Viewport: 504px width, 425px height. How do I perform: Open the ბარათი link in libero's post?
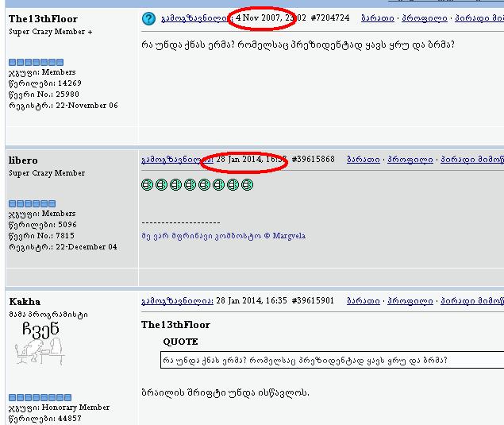click(364, 159)
